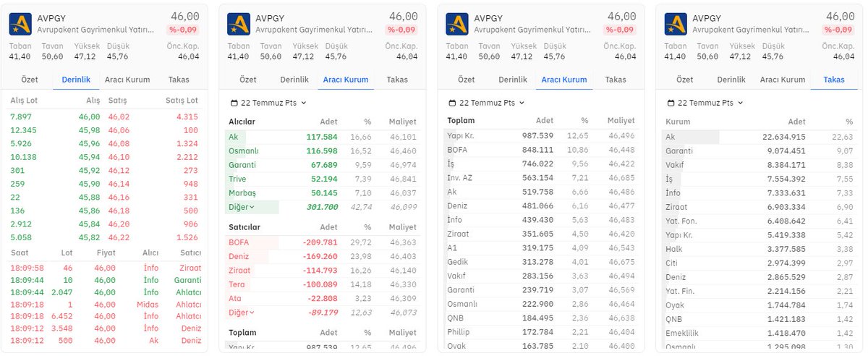868x356 pixels.
Task: Switch to Takas tab in the Alıcılar/Satıcılar panel
Action: 397,80
